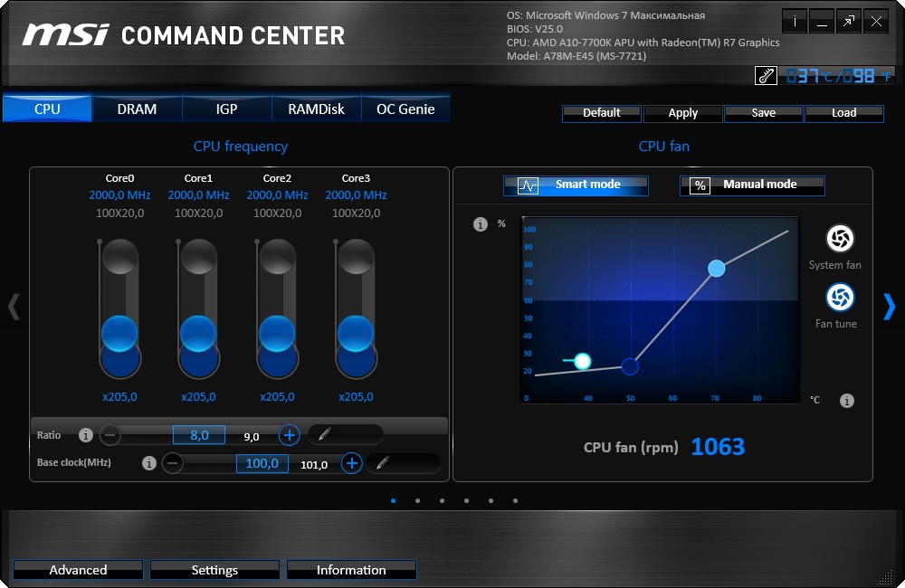Click the Core2 multiplier slider knob
This screenshot has width=905, height=588.
click(277, 334)
